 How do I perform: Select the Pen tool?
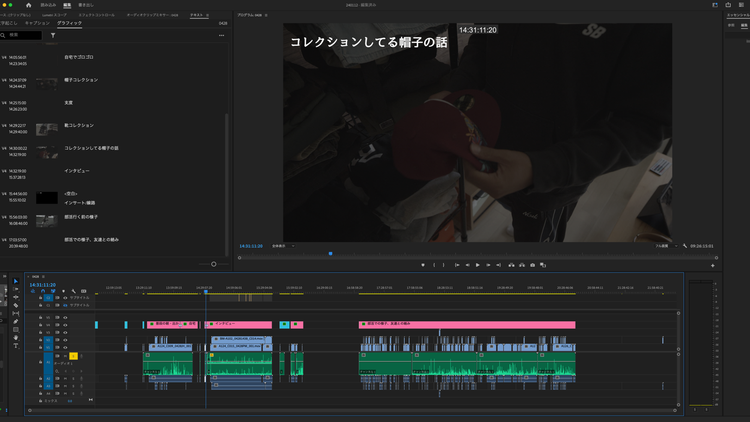pos(16,322)
